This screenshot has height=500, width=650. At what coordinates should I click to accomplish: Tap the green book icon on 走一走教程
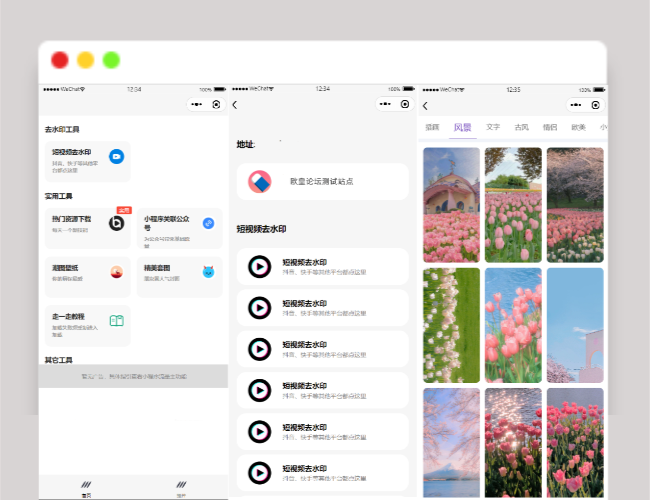pos(116,320)
